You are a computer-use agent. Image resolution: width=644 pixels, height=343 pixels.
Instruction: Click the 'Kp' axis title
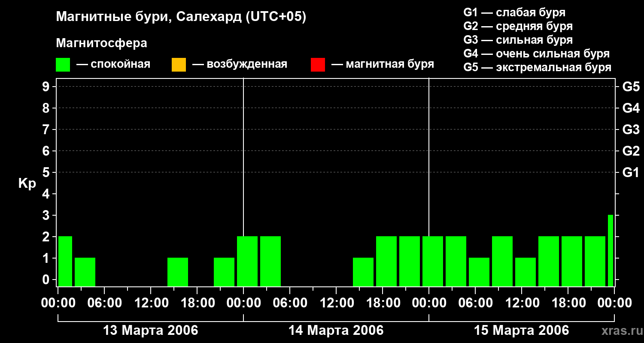[27, 184]
